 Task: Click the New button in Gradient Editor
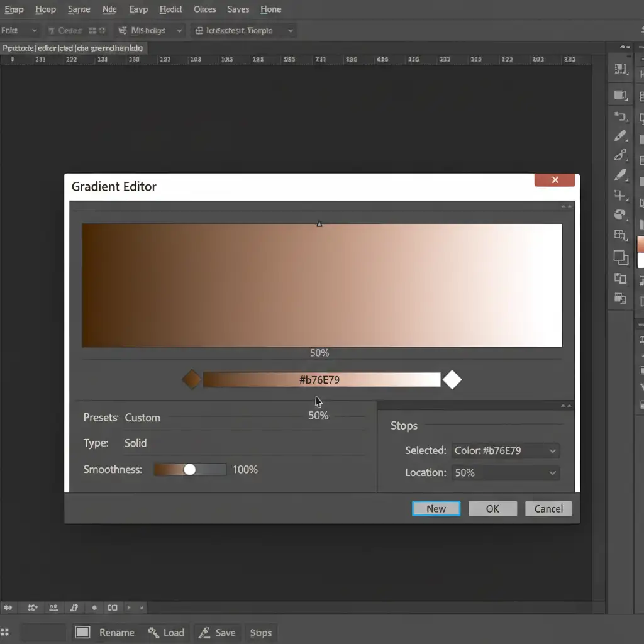tap(436, 509)
